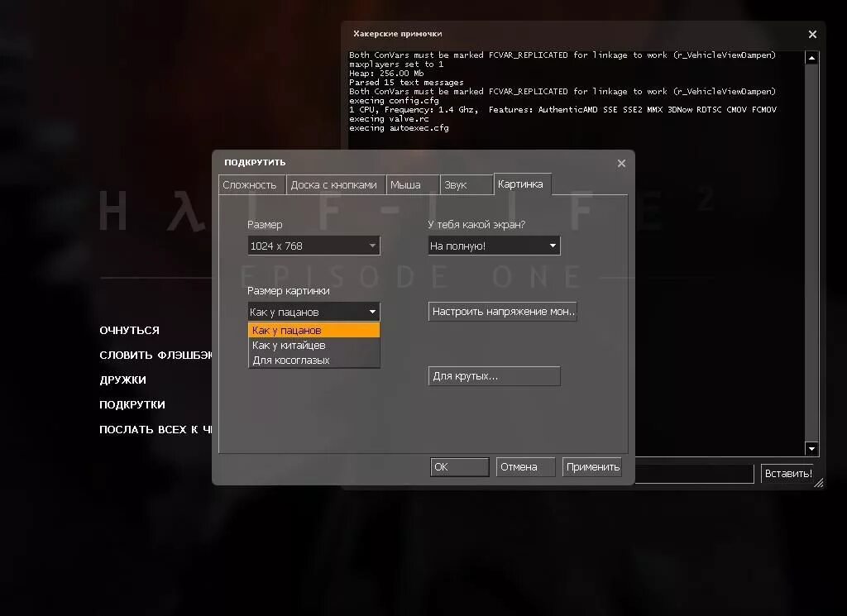The width and height of the screenshot is (847, 616).
Task: Open Подкрутки in main menu
Action: (132, 405)
